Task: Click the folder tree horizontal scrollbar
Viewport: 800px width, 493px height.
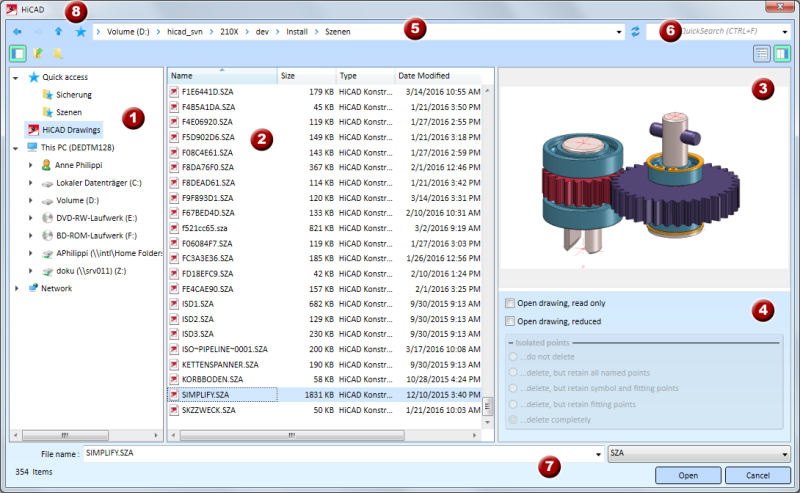Action: click(x=65, y=435)
